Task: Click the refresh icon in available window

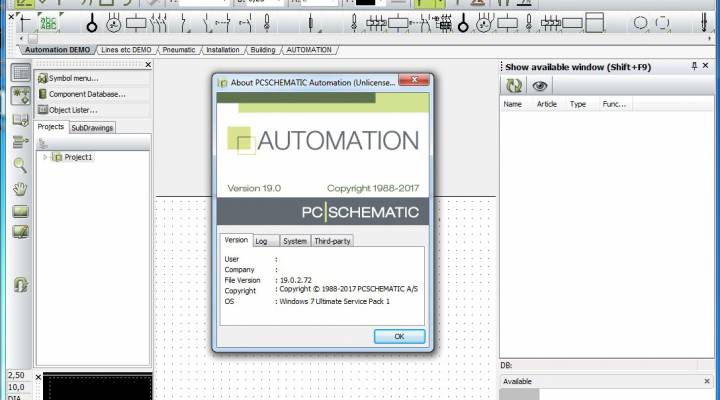Action: pyautogui.click(x=514, y=86)
